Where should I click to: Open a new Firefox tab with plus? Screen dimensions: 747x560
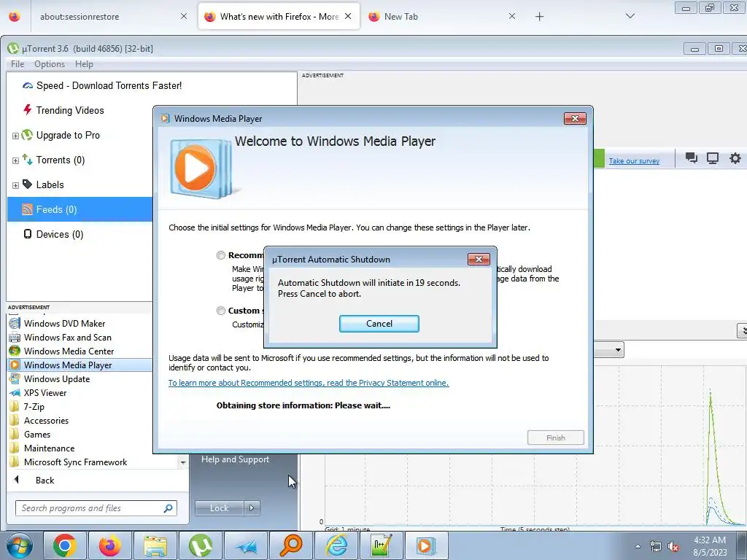(x=539, y=17)
